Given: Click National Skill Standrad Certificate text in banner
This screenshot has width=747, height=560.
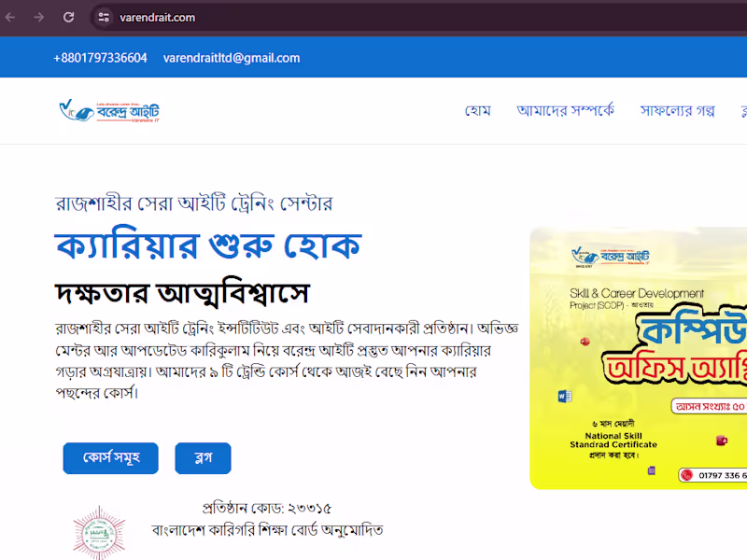Looking at the screenshot, I should click(613, 440).
